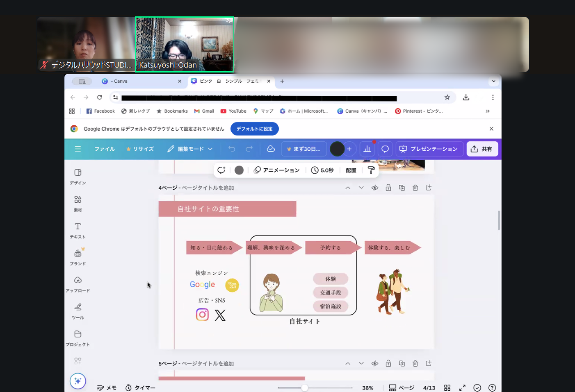Open the ファイル menu
575x392 pixels.
coord(105,149)
